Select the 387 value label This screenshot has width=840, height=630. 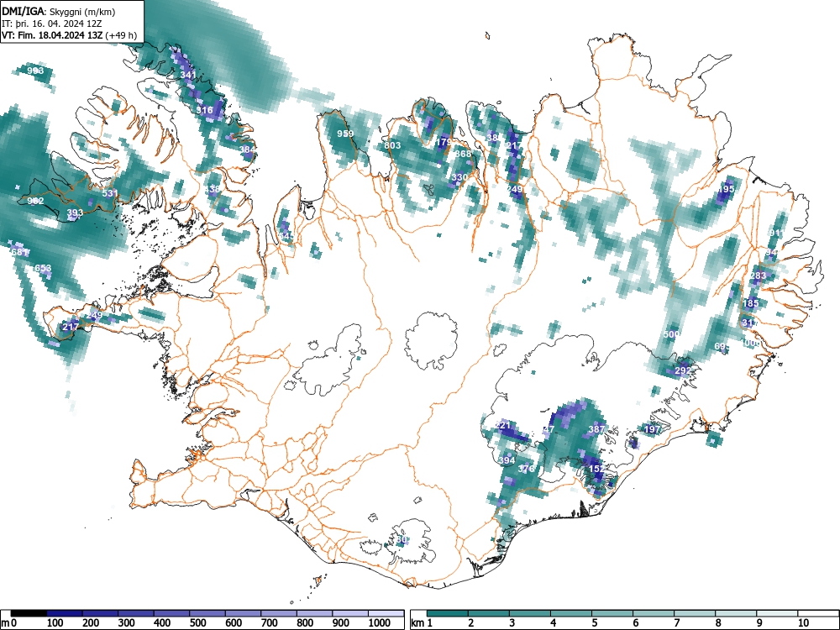tap(596, 429)
